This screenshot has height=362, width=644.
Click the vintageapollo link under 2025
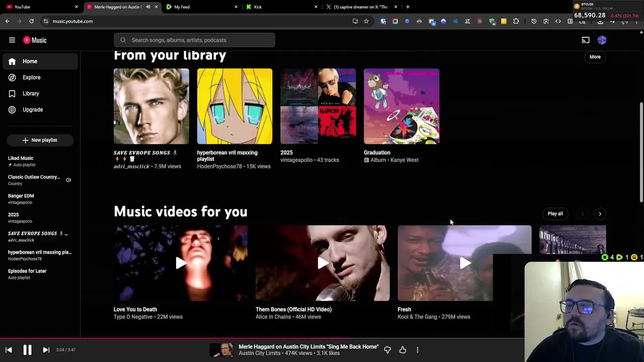[296, 160]
